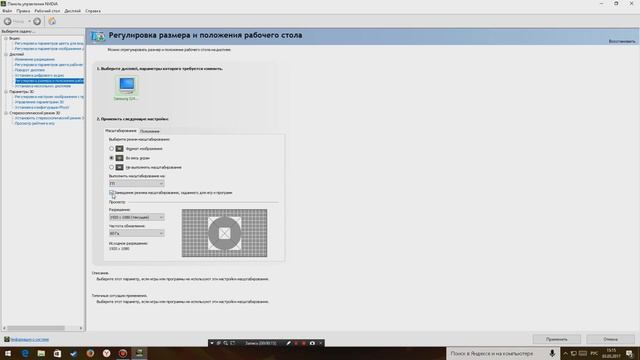The height and width of the screenshot is (360, 640).
Task: Click the NVIDIA Control Panel taskbar icon
Action: coord(139,353)
